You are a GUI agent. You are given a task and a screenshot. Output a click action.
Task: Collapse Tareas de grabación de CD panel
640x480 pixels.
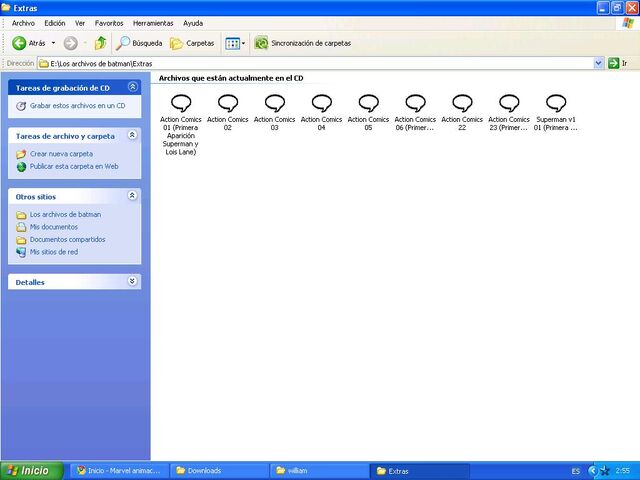tap(132, 87)
